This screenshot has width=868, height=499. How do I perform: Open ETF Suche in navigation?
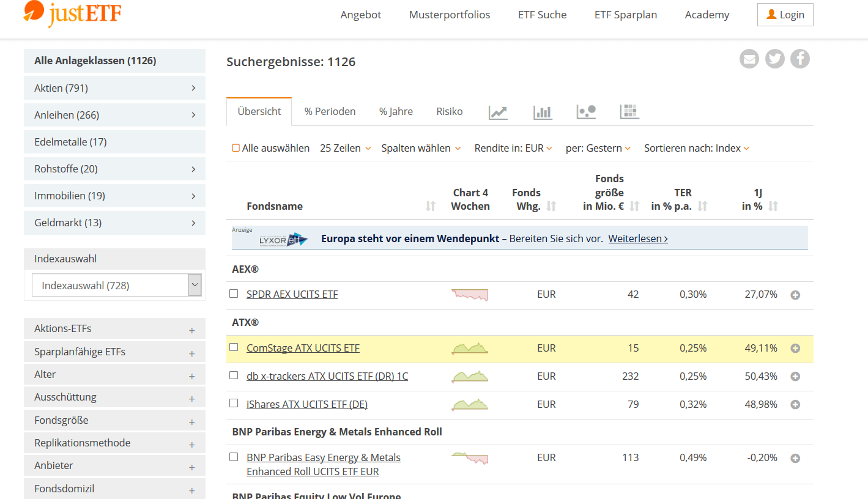pos(542,15)
